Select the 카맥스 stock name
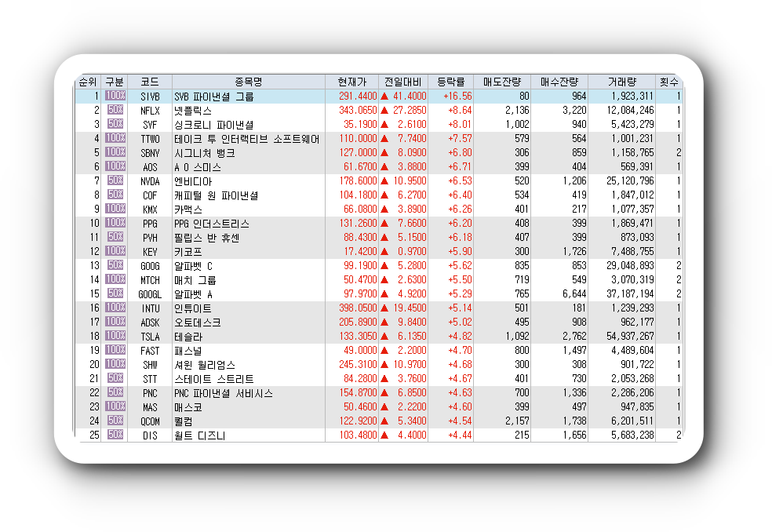The image size is (772, 532). [188, 210]
